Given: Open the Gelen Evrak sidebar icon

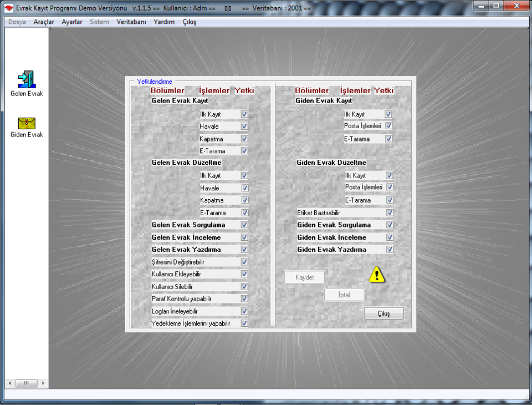Looking at the screenshot, I should click(x=27, y=79).
